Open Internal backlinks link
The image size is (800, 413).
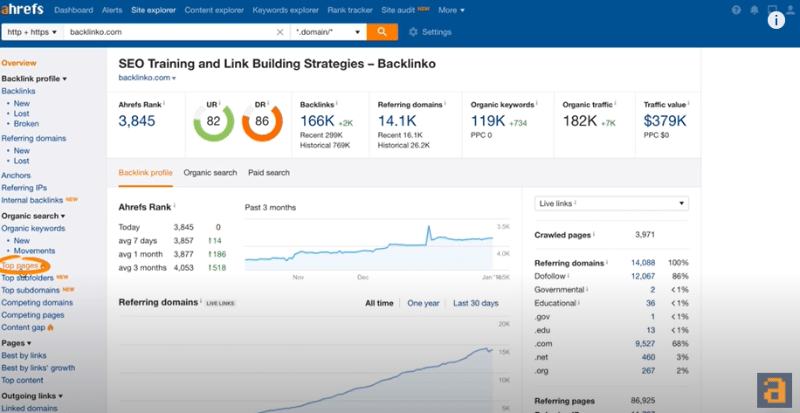click(32, 200)
